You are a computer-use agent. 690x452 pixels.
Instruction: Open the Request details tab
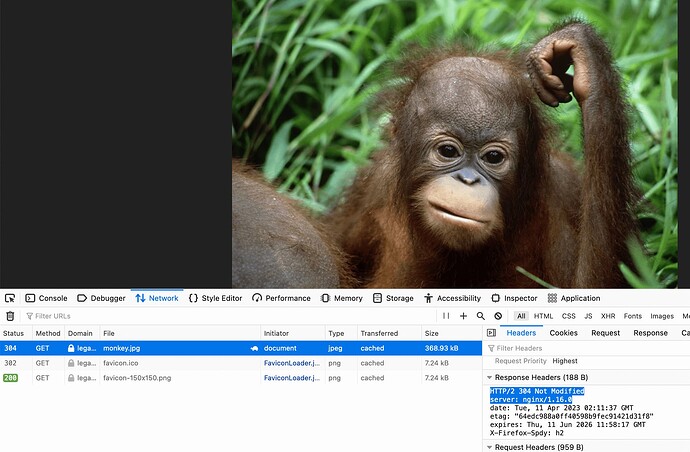[x=606, y=333]
